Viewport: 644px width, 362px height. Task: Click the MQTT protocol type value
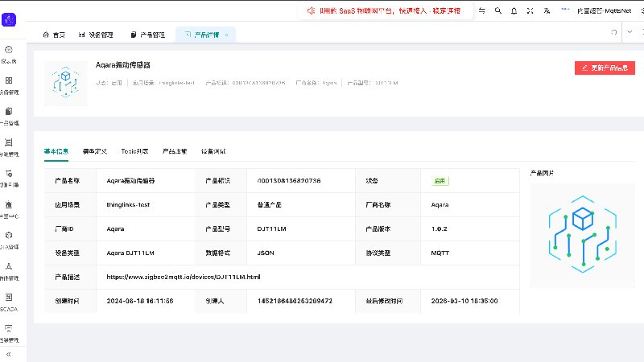[x=440, y=253]
